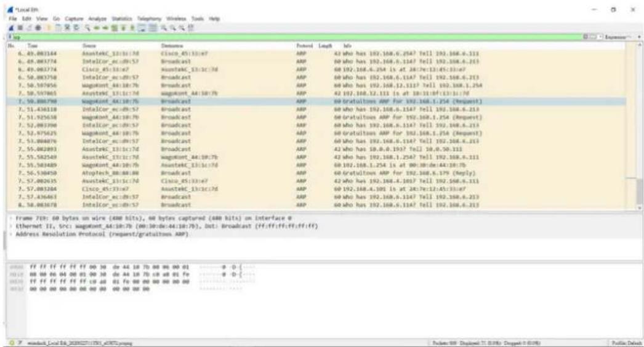The height and width of the screenshot is (347, 644).
Task: Apply the display filter arrow
Action: pyautogui.click(x=593, y=37)
